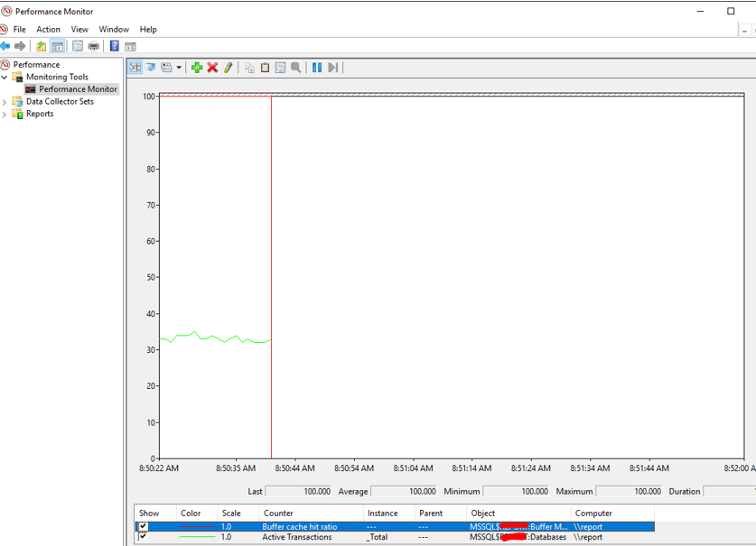Click the View Log Data icon

(151, 68)
